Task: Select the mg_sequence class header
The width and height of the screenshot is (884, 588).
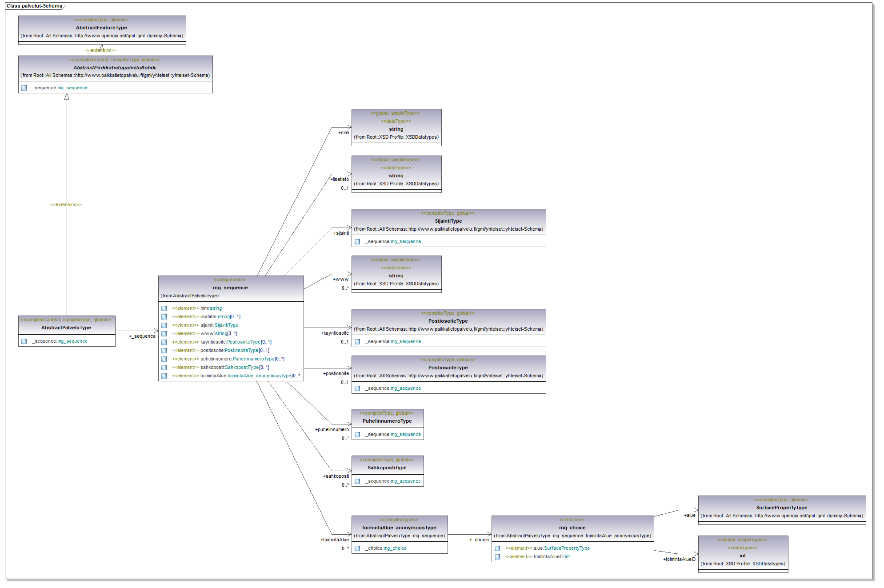Action: 231,288
